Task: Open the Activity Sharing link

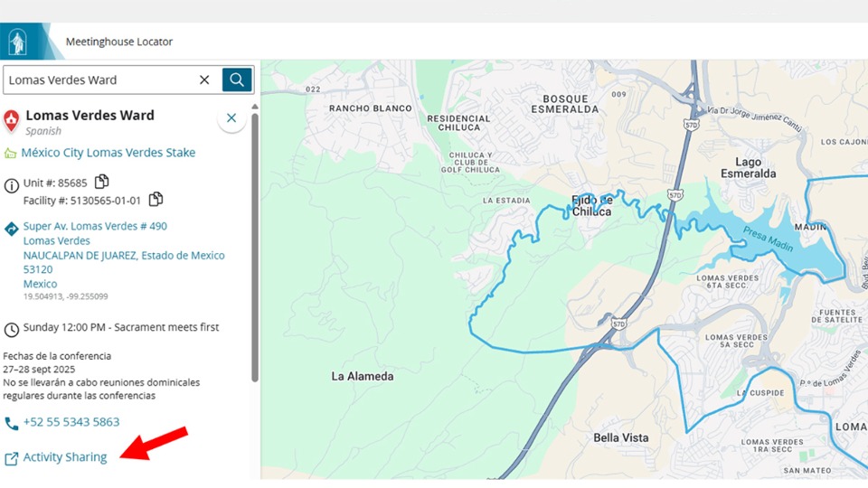Action: (65, 457)
